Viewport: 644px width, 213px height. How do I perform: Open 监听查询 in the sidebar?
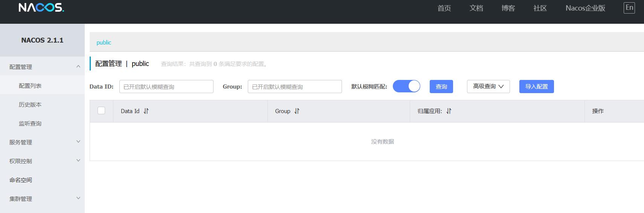30,123
